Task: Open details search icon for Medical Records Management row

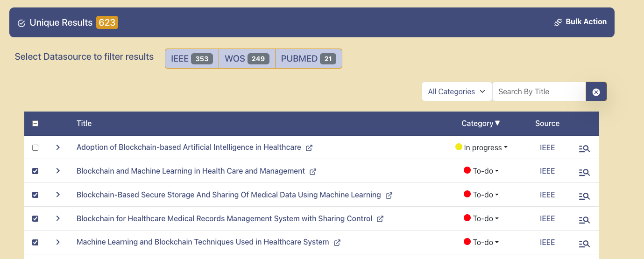Action: (x=584, y=220)
